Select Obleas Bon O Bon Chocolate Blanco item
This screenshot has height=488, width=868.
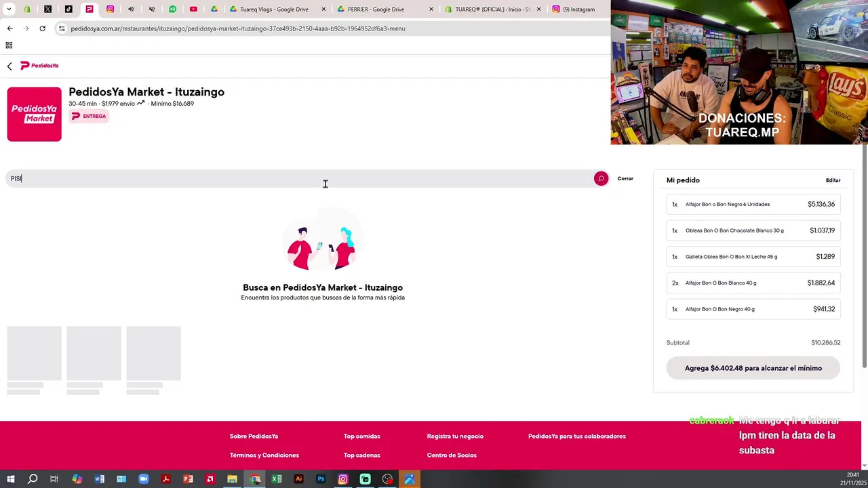753,230
